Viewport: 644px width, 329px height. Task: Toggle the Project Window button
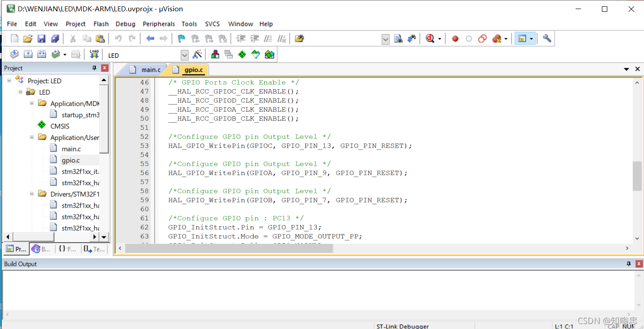point(522,39)
